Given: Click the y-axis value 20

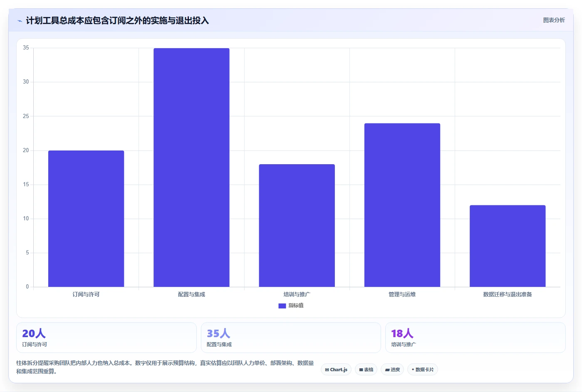Looking at the screenshot, I should 26,150.
